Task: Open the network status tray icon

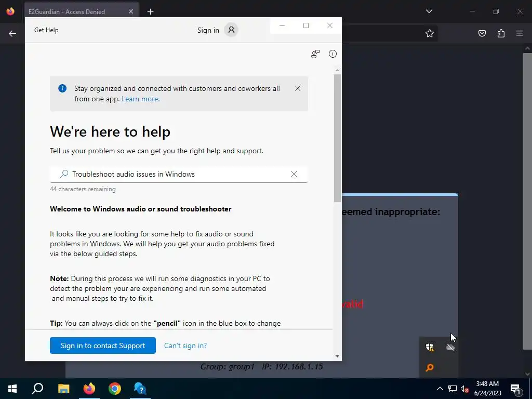Action: pos(453,389)
